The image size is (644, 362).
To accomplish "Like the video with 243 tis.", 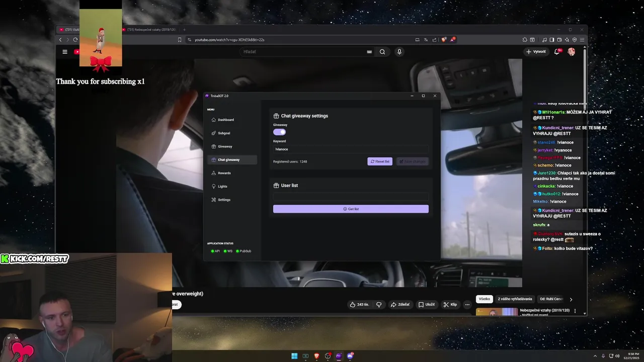I will point(359,304).
